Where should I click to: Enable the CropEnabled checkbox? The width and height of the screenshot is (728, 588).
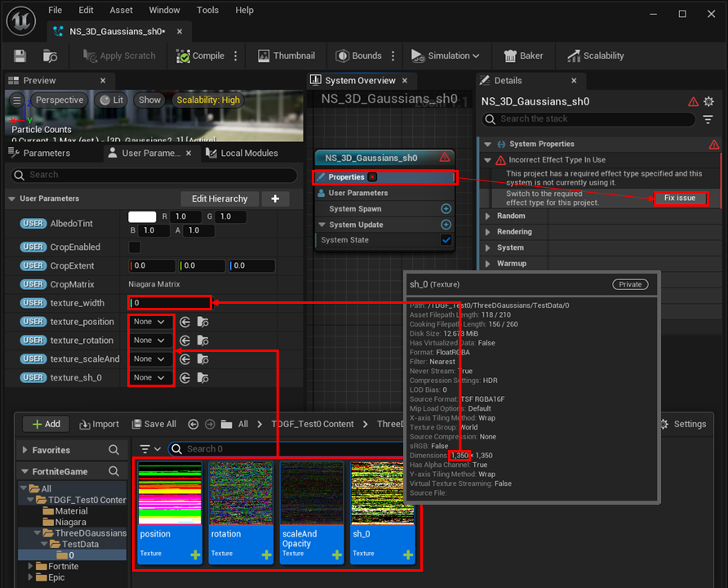click(x=133, y=247)
